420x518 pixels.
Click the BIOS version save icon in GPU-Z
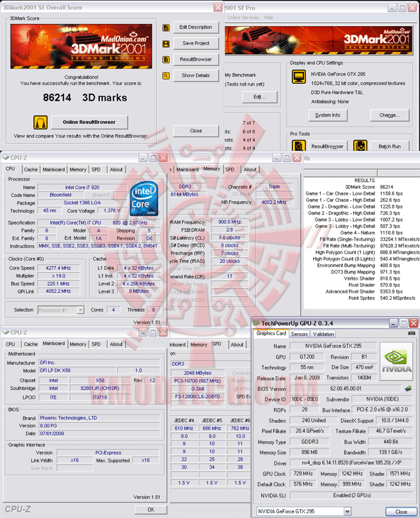click(x=409, y=388)
